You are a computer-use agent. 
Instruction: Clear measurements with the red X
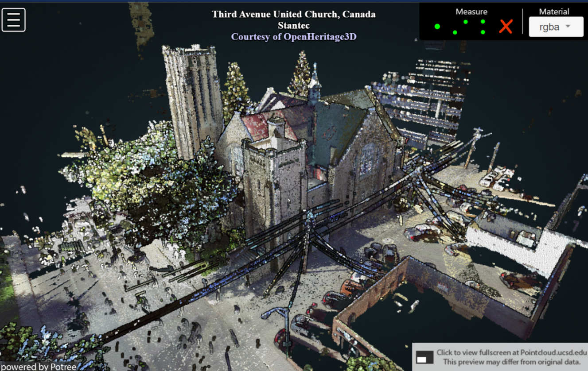pos(506,27)
